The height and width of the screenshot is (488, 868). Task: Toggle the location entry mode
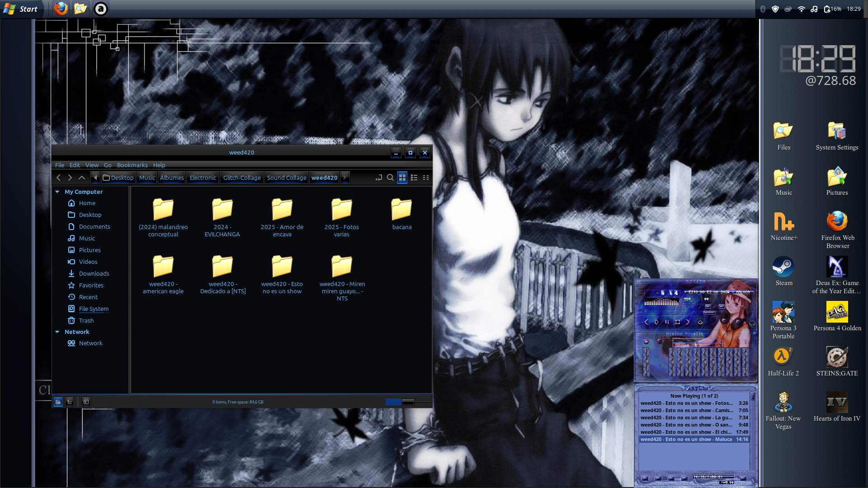(x=379, y=178)
